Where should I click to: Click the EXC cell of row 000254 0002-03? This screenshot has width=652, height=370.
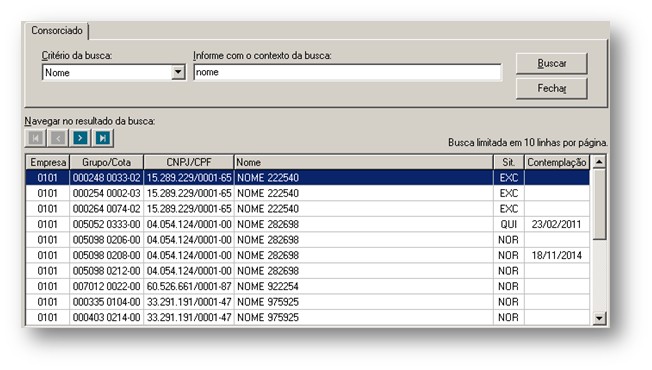(x=509, y=193)
